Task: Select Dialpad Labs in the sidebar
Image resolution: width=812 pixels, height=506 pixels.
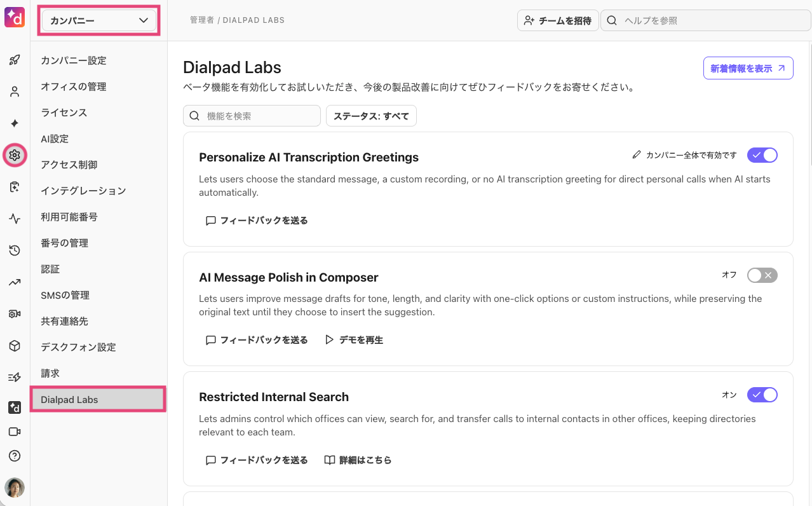Action: click(98, 399)
